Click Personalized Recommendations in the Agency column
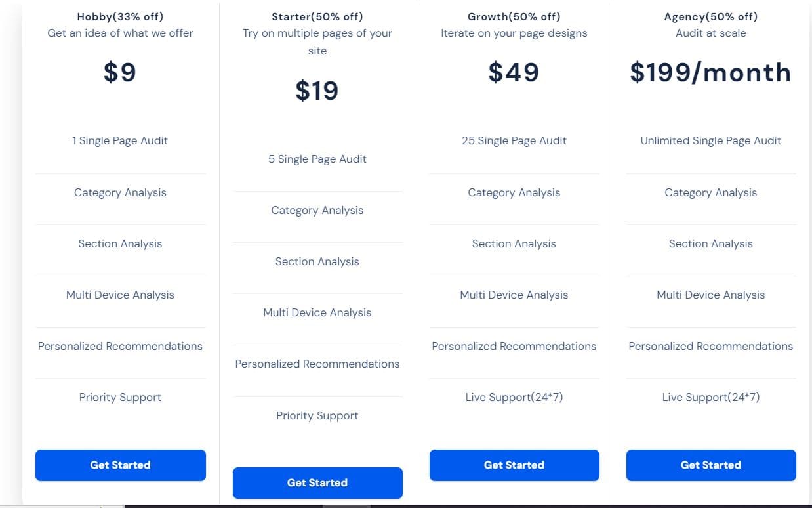 710,346
